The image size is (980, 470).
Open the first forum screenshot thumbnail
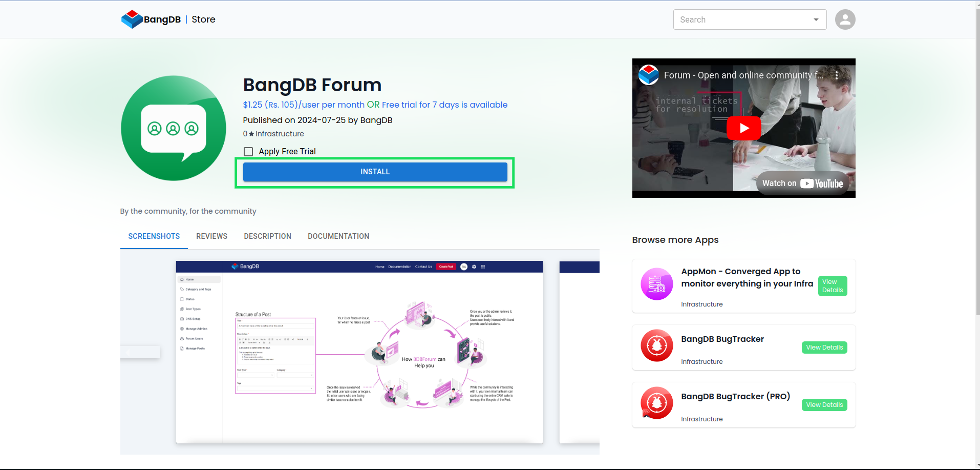point(359,352)
